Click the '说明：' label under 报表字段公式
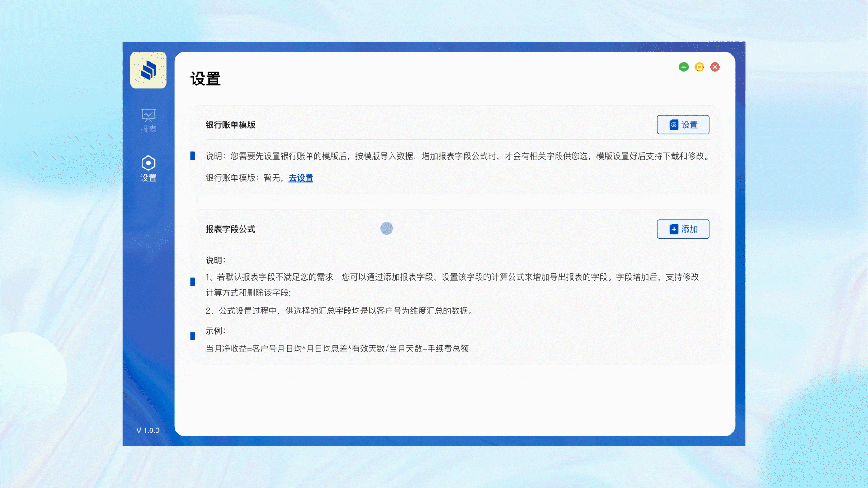Screen dimensions: 868x488 click(x=216, y=260)
